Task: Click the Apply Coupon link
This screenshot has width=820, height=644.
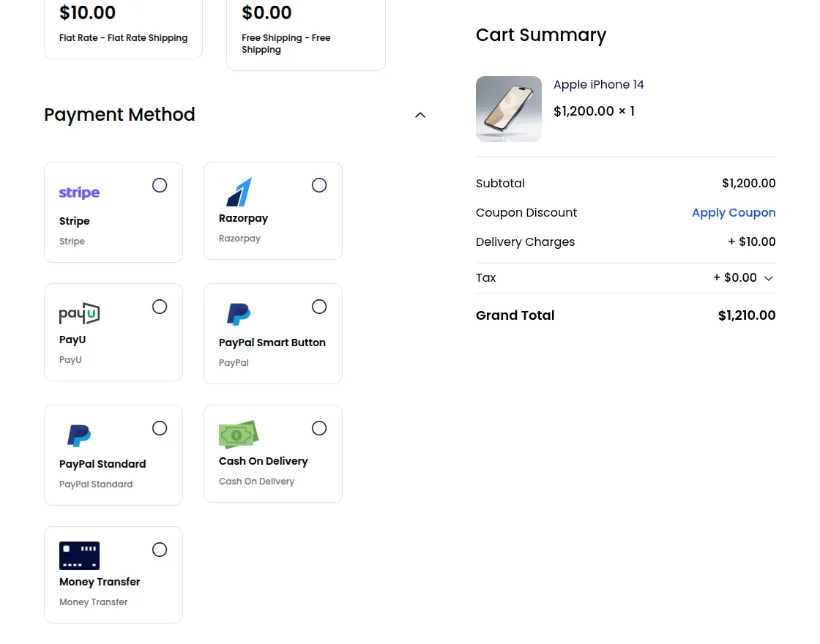Action: (x=733, y=213)
